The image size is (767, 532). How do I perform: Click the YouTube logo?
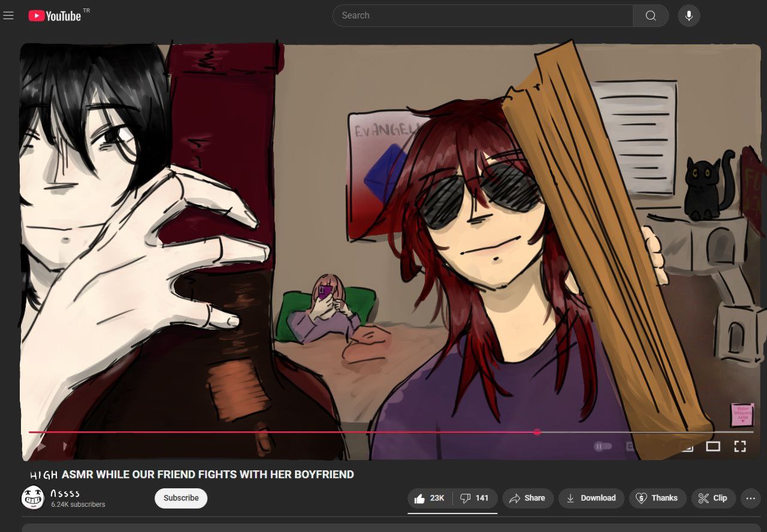pos(55,16)
